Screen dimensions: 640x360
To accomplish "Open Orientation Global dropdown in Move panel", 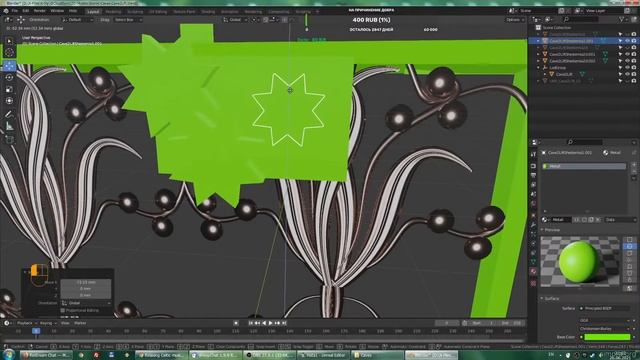I will 86,303.
